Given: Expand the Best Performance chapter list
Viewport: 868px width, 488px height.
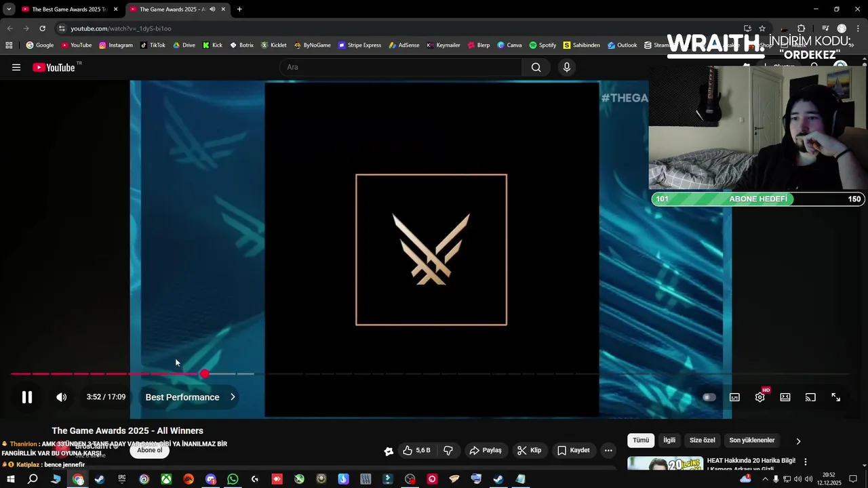Looking at the screenshot, I should 191,397.
